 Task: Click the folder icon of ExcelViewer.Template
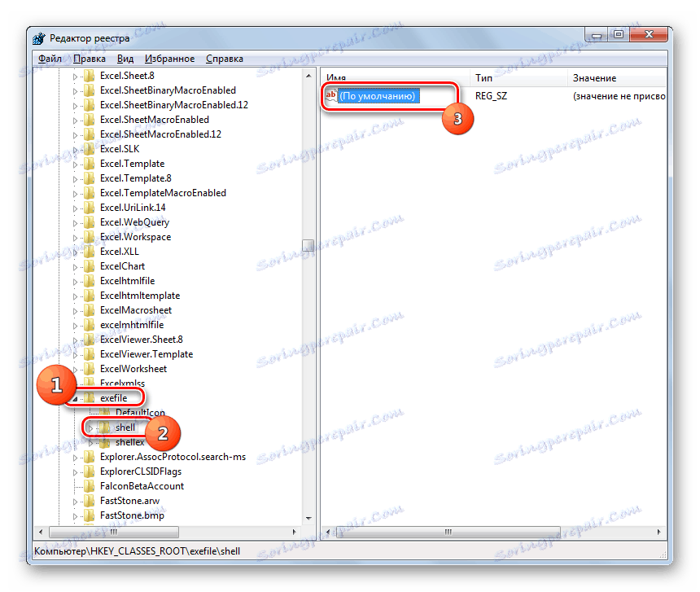click(x=90, y=354)
